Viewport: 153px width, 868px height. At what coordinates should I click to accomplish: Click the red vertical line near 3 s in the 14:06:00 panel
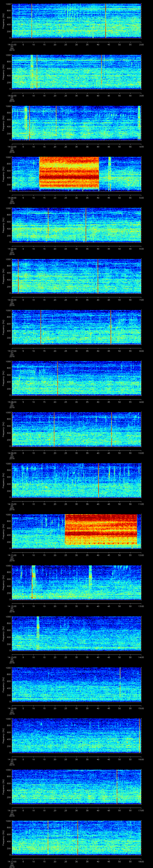click(18, 276)
